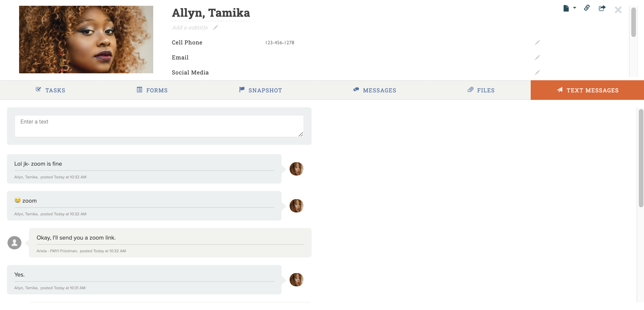Edit Social Media with the pencil icon
This screenshot has height=310, width=644.
click(537, 72)
